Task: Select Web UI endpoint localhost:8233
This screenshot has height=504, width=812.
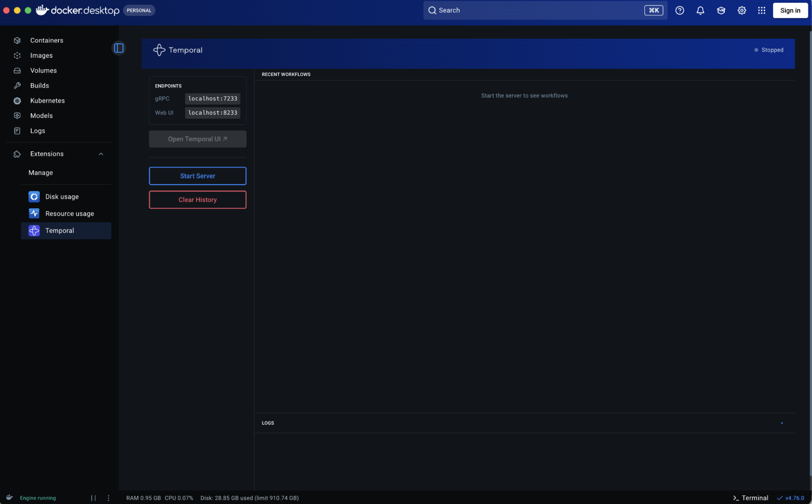Action: pyautogui.click(x=213, y=113)
